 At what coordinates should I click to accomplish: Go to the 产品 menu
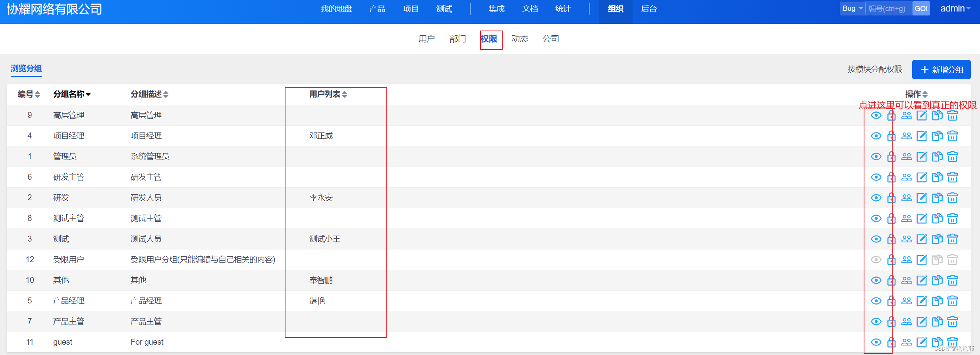coord(377,9)
